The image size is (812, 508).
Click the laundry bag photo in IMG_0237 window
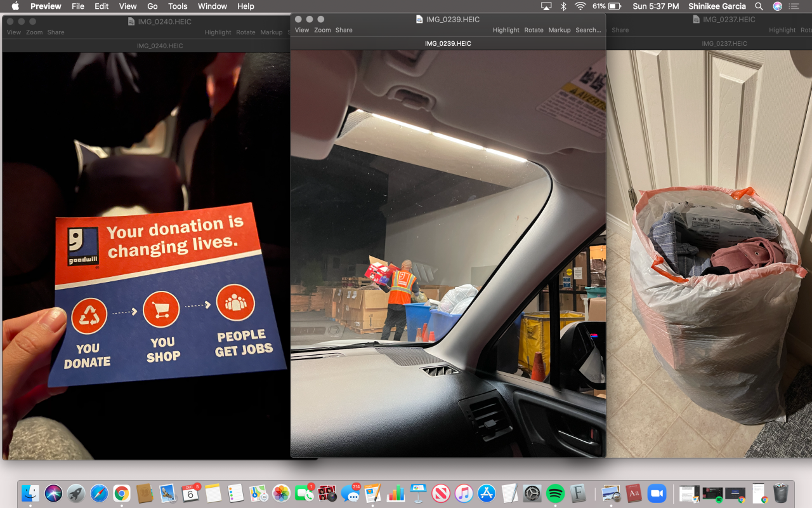(709, 254)
